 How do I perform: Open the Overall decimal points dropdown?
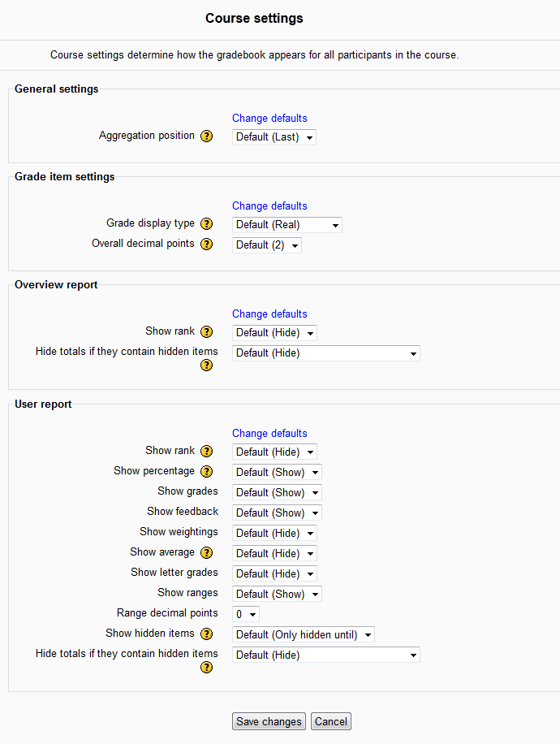(267, 245)
